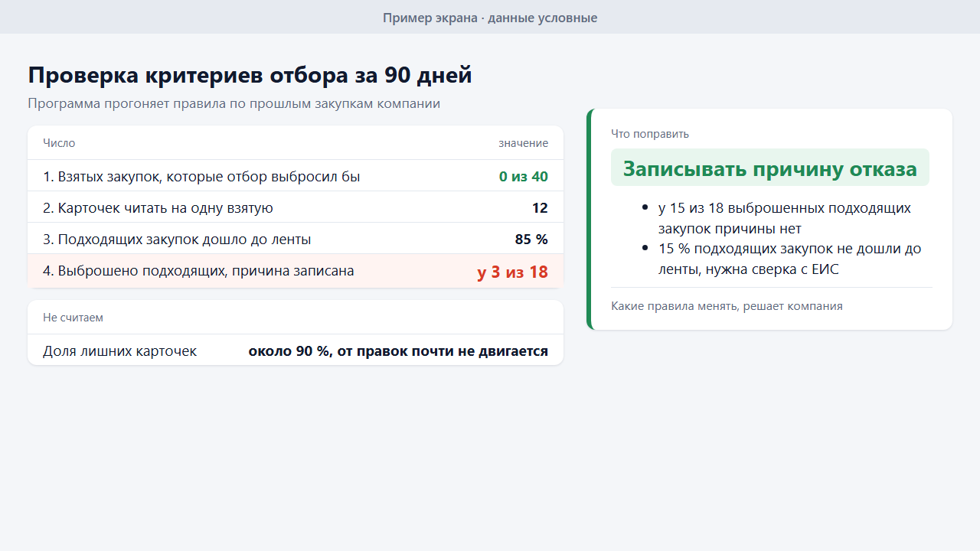Select row '2. Карточек читать на одну взятую'
980x551 pixels.
(296, 207)
